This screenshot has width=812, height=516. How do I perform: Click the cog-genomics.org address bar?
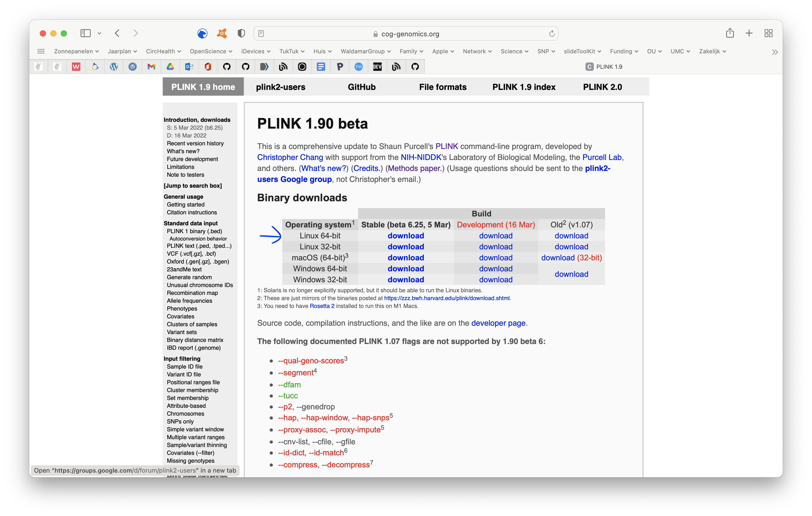pos(406,33)
